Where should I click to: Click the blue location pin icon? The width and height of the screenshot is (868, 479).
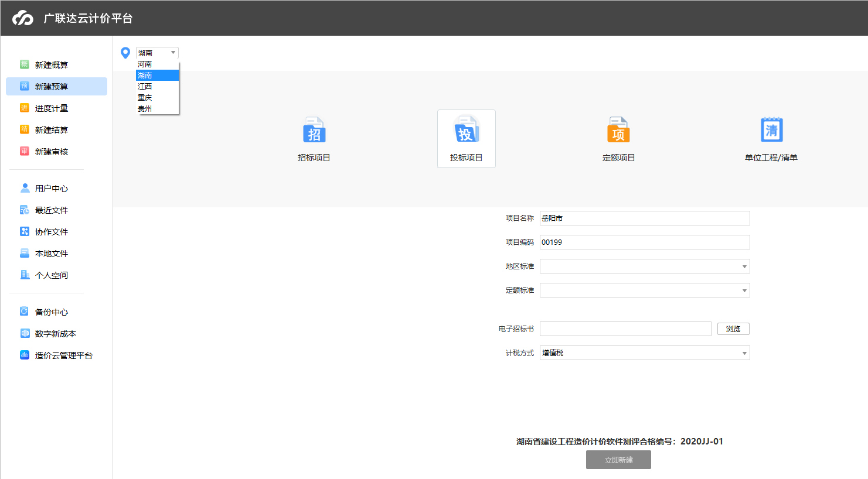coord(125,53)
